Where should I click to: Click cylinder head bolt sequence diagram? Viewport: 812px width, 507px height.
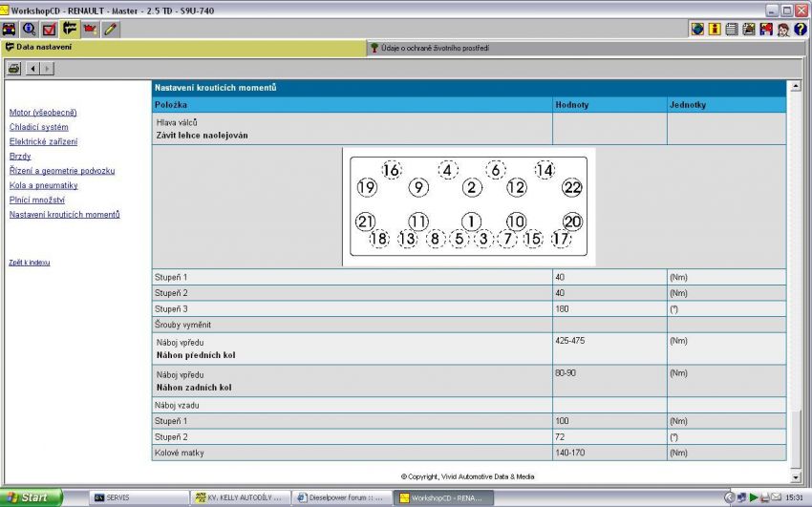coord(469,206)
